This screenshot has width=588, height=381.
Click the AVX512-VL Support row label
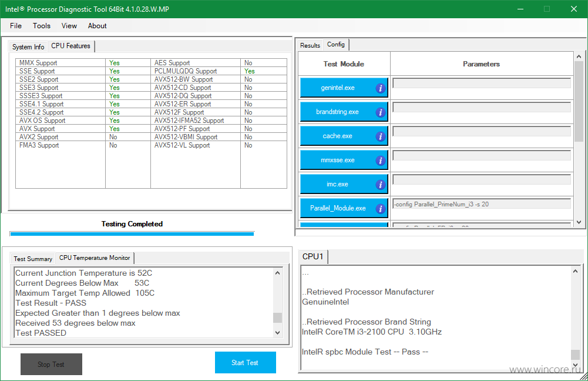(182, 145)
